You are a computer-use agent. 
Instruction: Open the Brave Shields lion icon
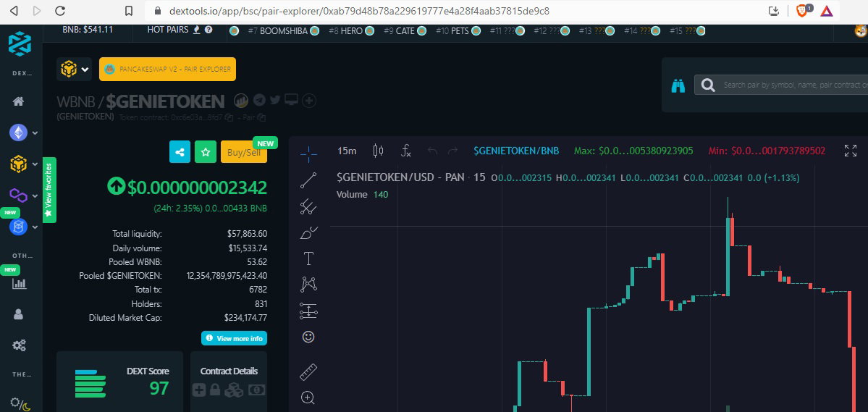tap(803, 11)
